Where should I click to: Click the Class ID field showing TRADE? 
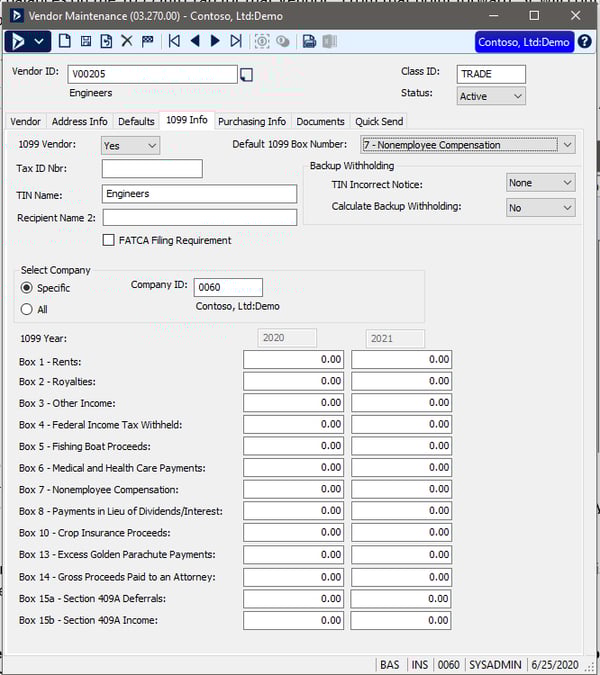tap(491, 74)
